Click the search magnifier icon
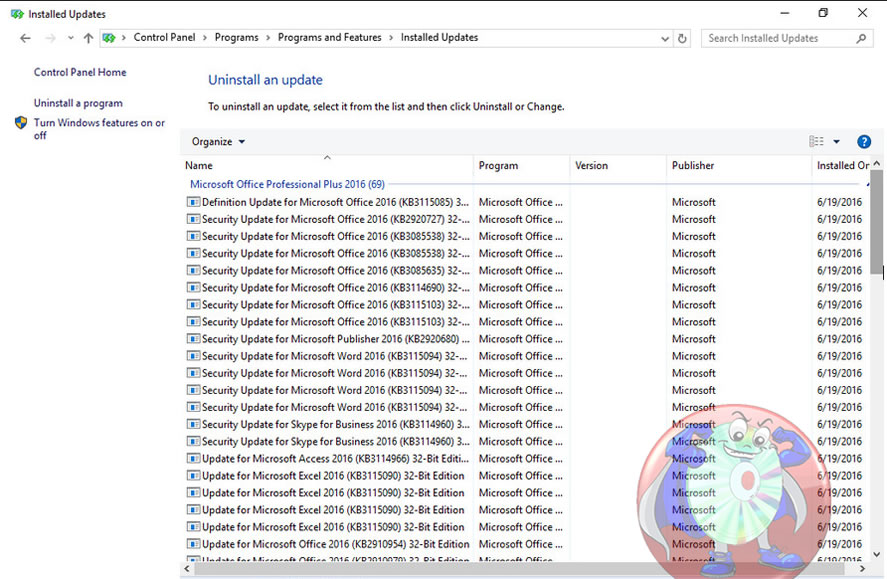 click(860, 38)
